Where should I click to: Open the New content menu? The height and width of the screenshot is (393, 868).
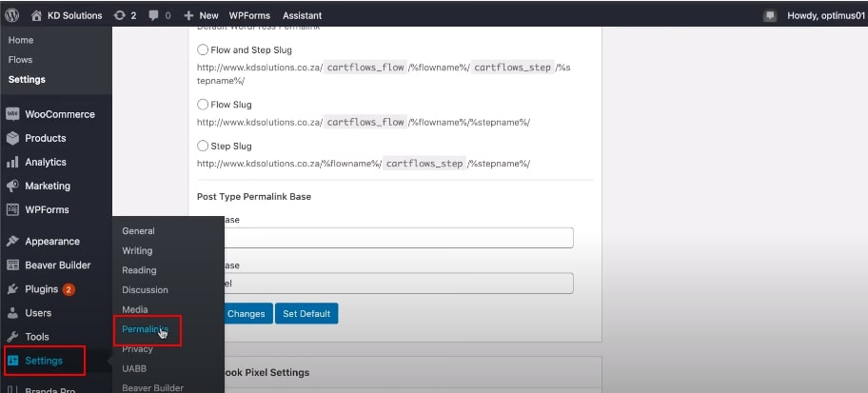[201, 15]
